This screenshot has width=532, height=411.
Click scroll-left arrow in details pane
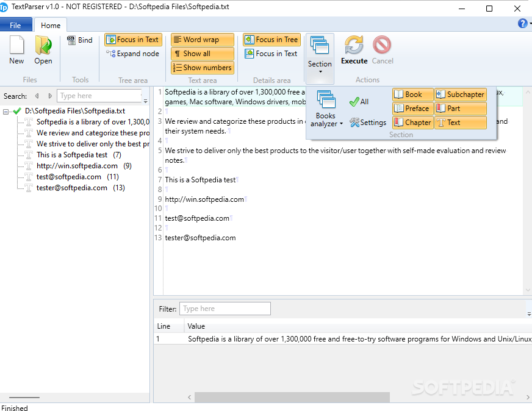click(189, 397)
